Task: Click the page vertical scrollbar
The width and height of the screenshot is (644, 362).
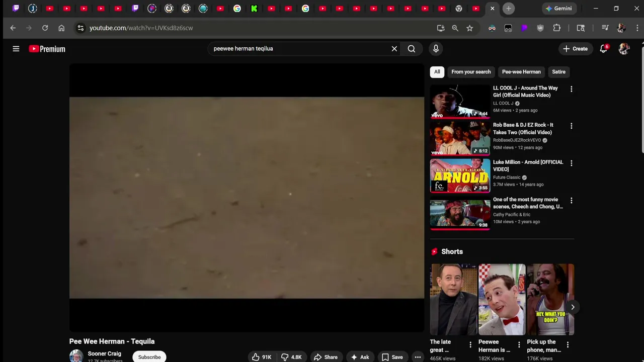Action: (x=642, y=101)
